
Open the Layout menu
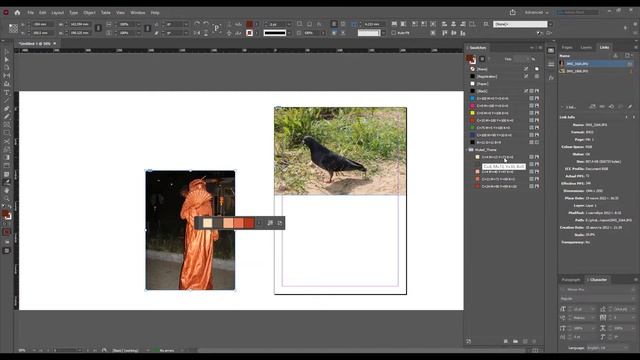pos(58,13)
